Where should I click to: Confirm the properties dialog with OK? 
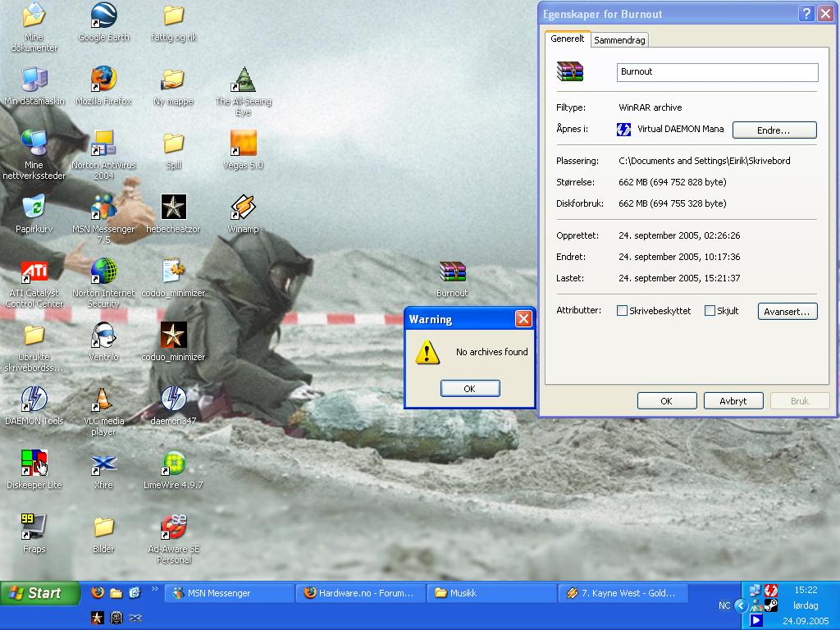click(667, 400)
